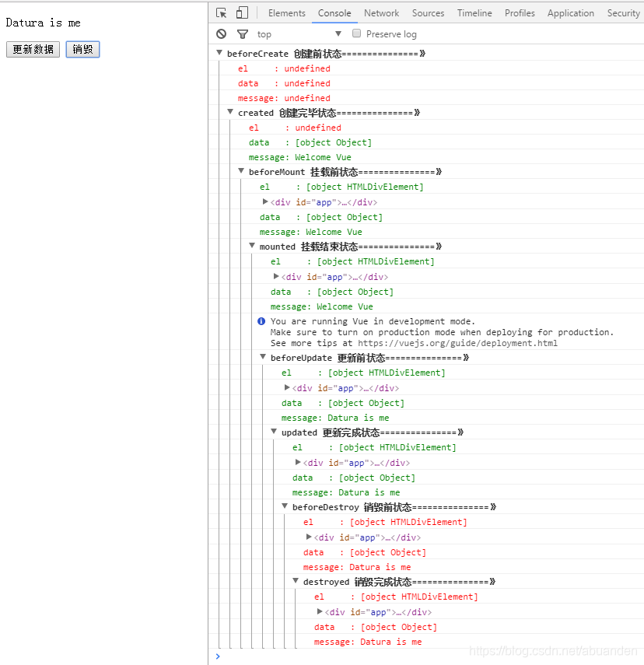The width and height of the screenshot is (644, 665).
Task: Click 'message: Welcome Vue' under mounted
Action: [321, 306]
